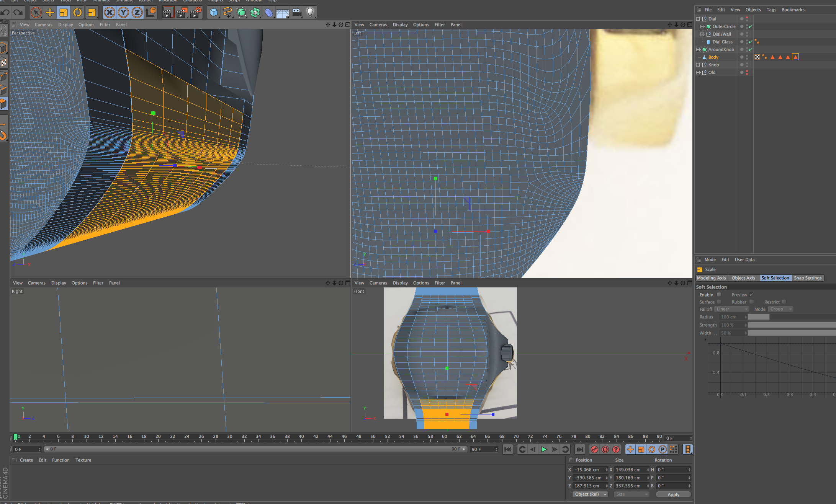
Task: Open the Falloff Linear dropdown
Action: (731, 309)
